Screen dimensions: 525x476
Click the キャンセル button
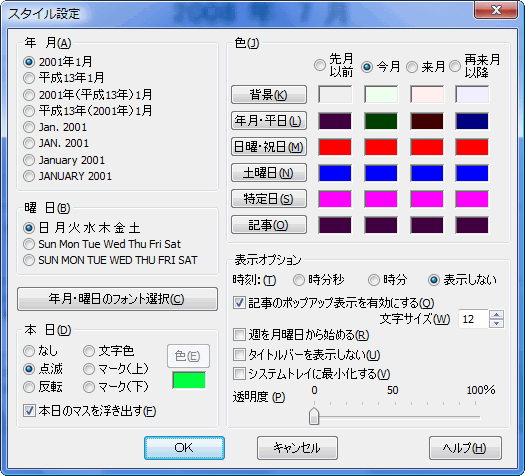[x=297, y=448]
